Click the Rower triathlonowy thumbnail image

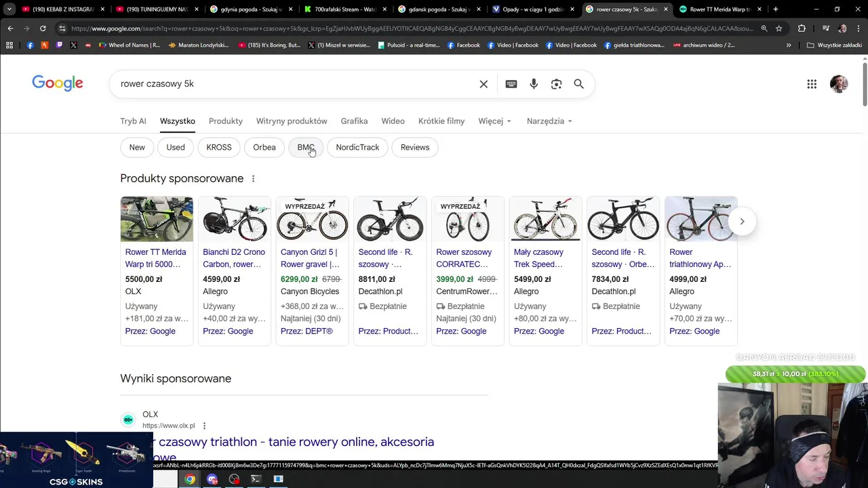pyautogui.click(x=701, y=219)
